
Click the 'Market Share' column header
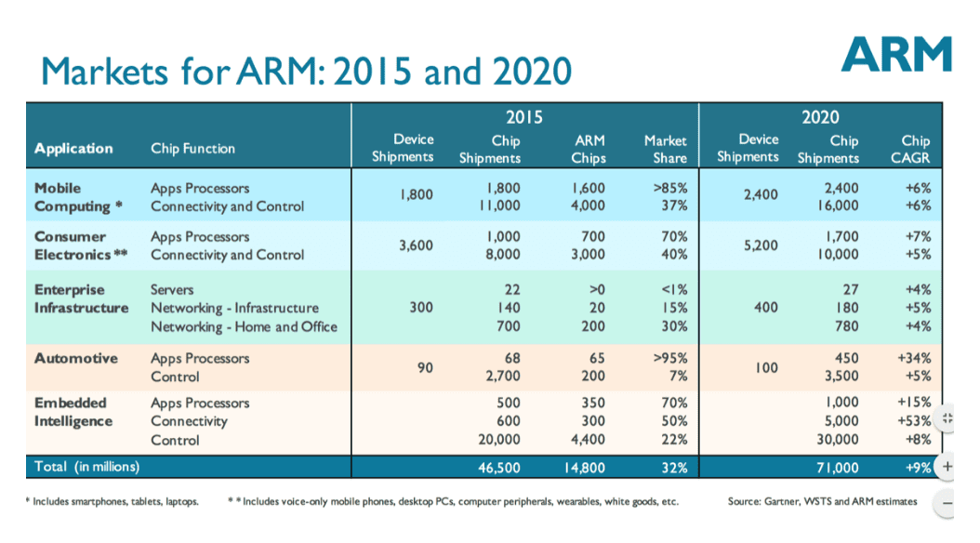(665, 149)
